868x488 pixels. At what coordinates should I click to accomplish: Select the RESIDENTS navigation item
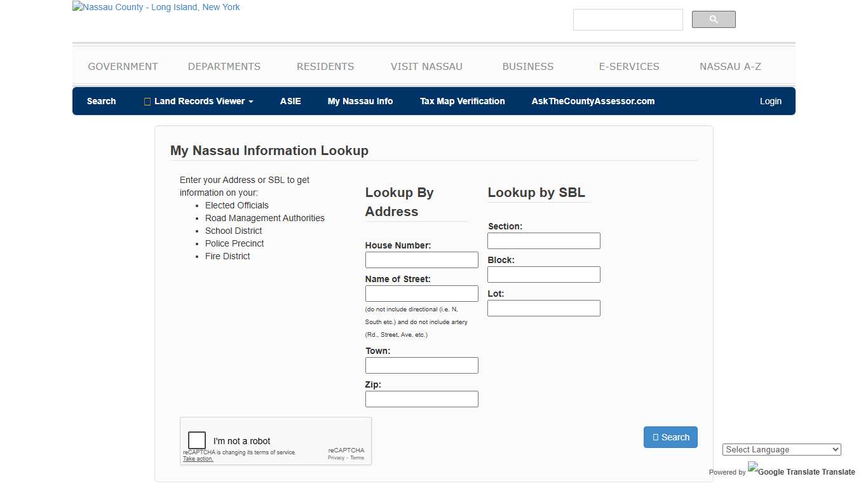[x=325, y=66]
